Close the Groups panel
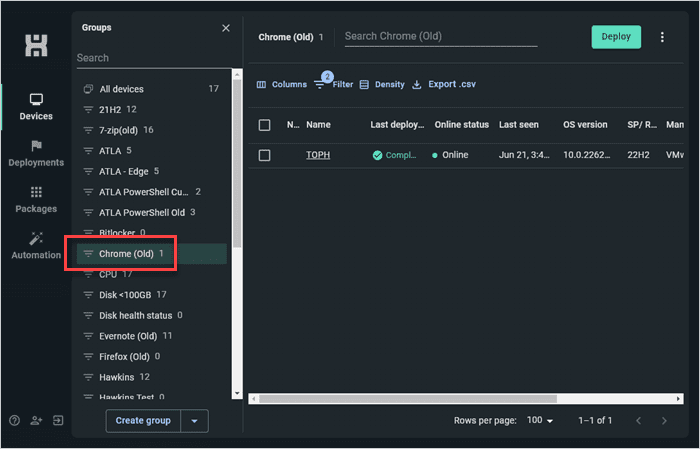The width and height of the screenshot is (700, 449). (x=226, y=28)
